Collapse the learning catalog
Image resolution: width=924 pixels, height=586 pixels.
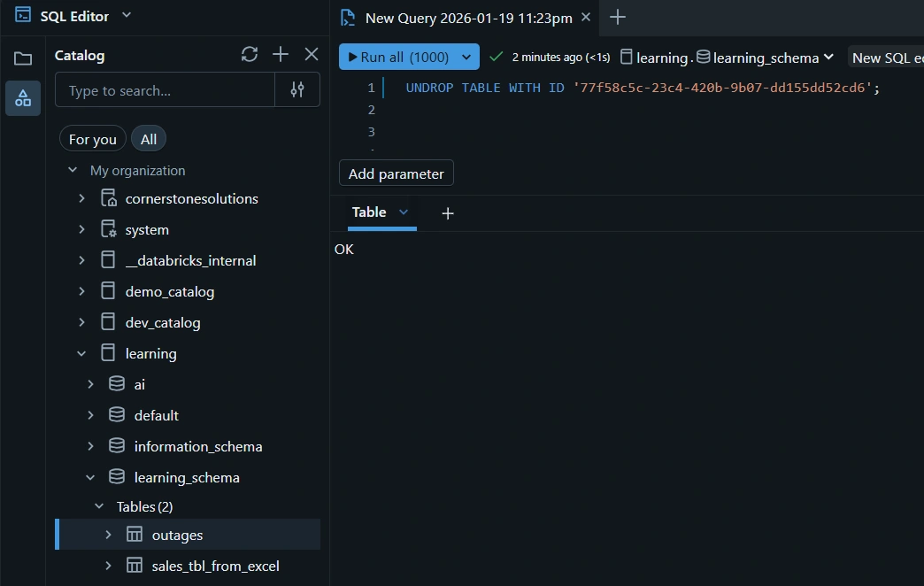[82, 354]
